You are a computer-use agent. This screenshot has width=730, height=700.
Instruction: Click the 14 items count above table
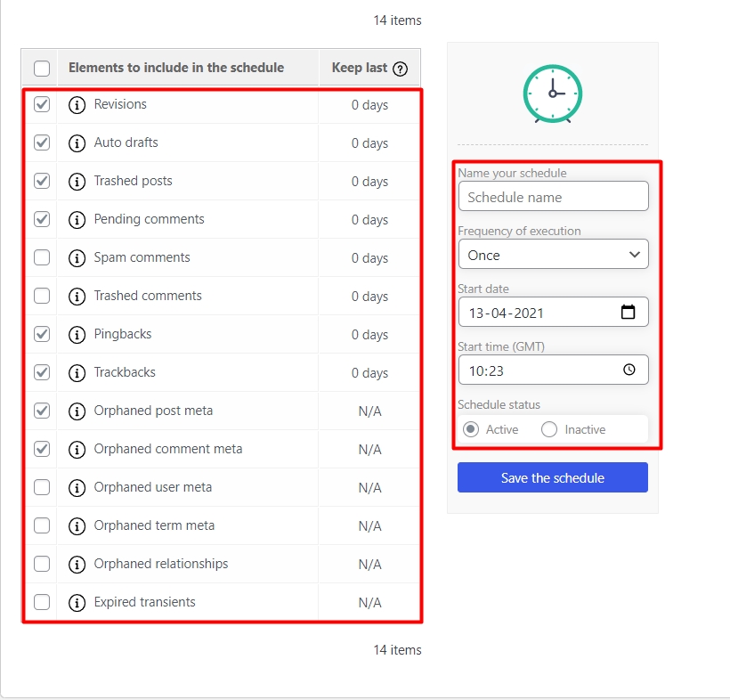pos(397,20)
